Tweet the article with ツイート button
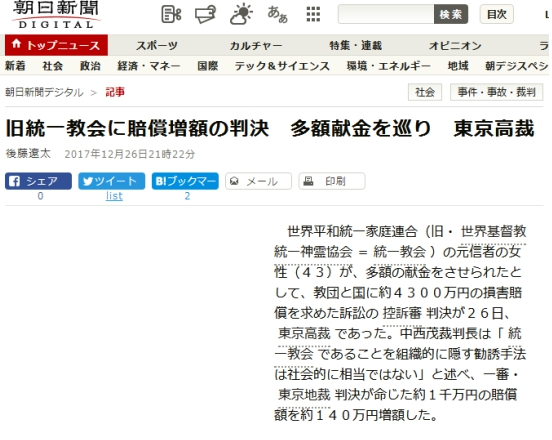The width and height of the screenshot is (552, 440). 112,181
